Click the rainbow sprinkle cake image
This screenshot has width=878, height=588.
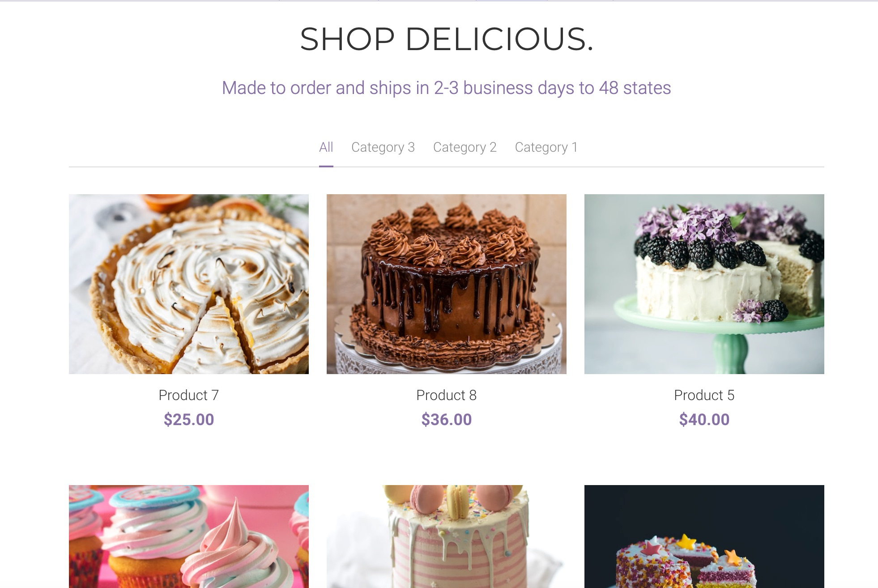tap(704, 537)
